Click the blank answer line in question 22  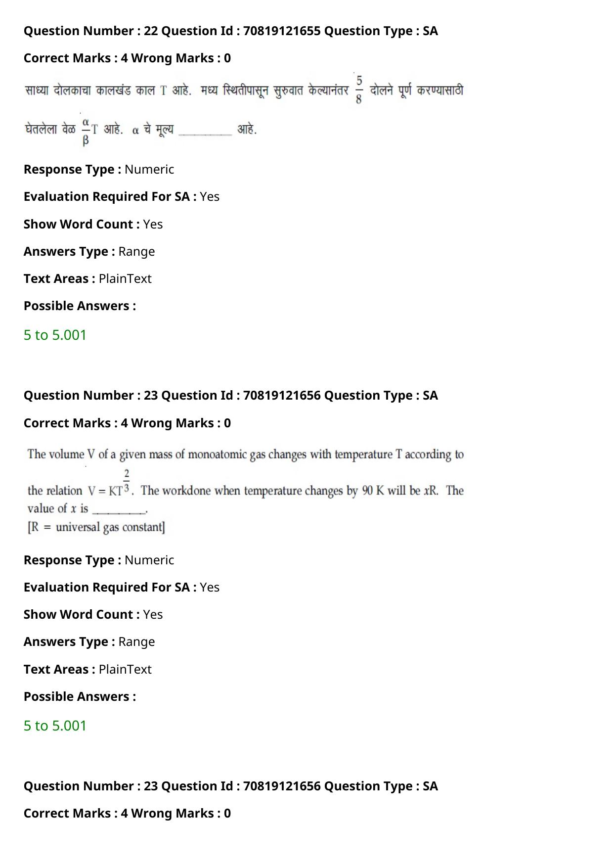[x=205, y=133]
